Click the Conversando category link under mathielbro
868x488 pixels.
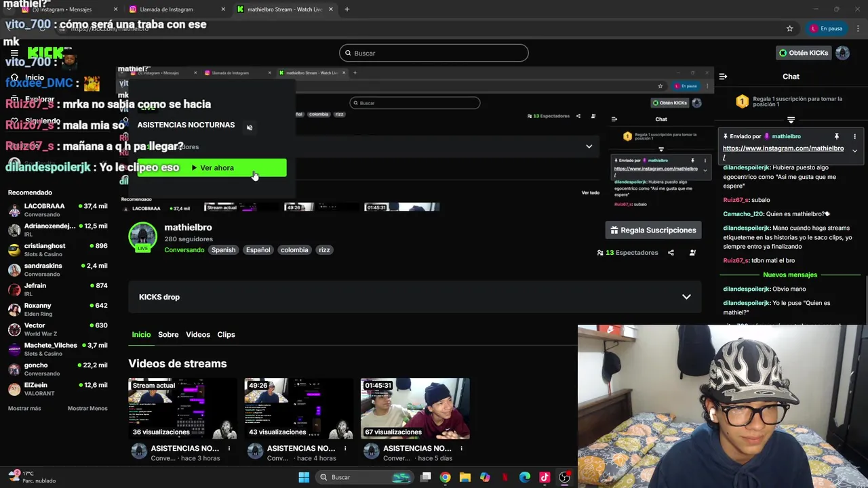click(184, 250)
